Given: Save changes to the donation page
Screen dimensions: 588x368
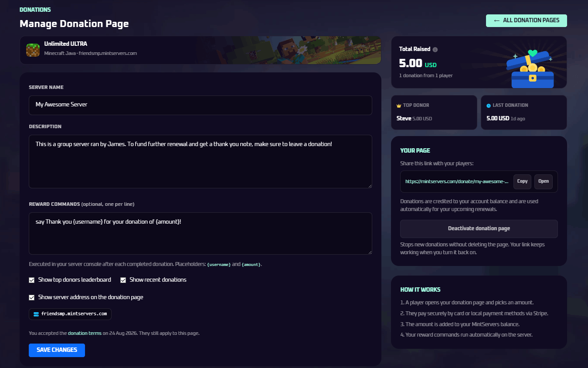Looking at the screenshot, I should click(x=57, y=350).
